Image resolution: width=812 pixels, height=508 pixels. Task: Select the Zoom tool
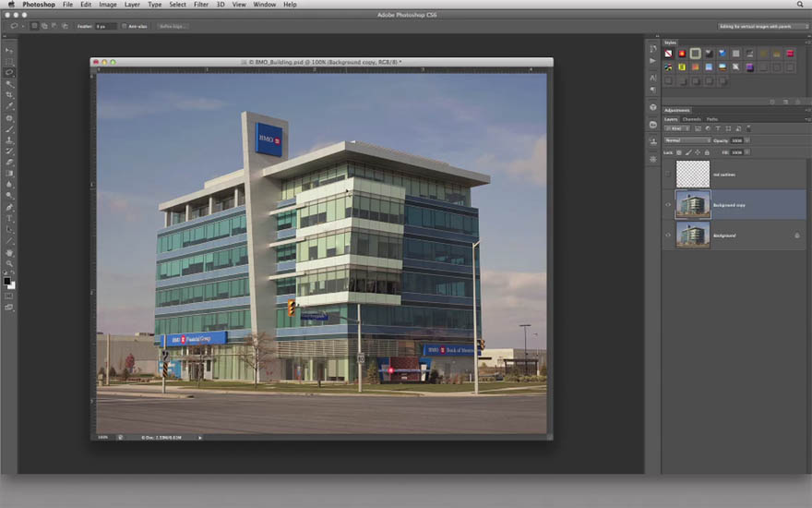pyautogui.click(x=9, y=264)
